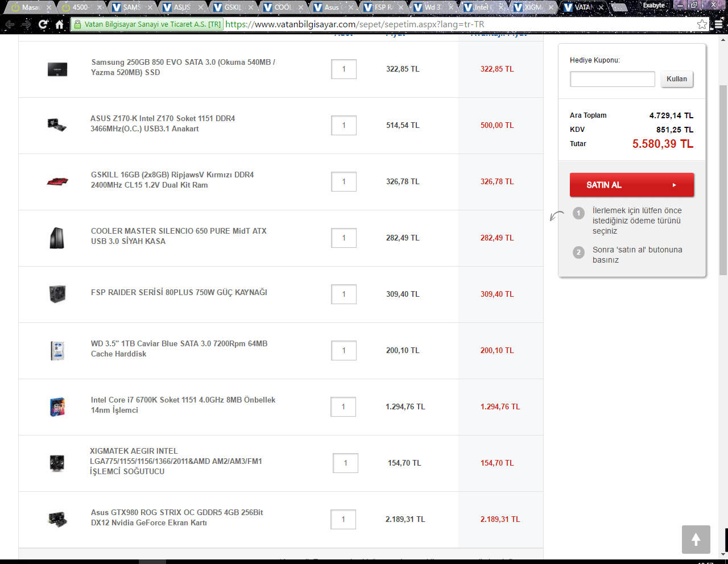Switch to the Wd 3 browser tab
Viewport: 728px width, 564px height.
(x=433, y=7)
